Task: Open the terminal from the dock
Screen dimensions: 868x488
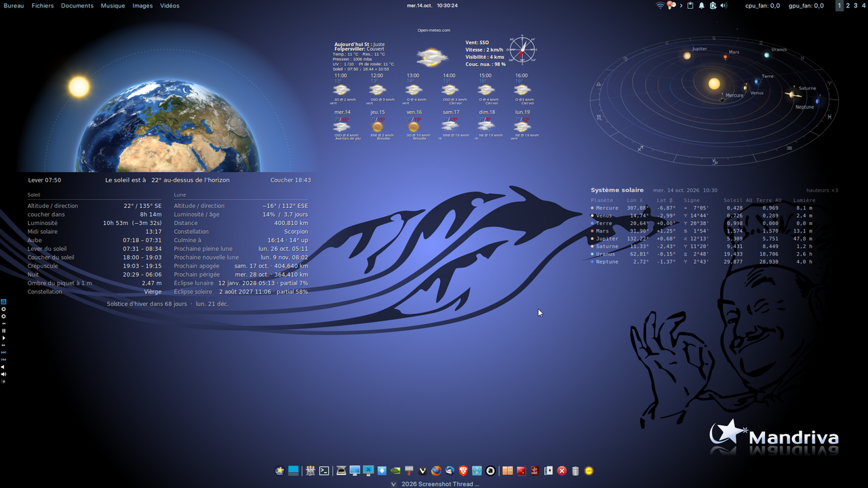Action: coord(324,470)
